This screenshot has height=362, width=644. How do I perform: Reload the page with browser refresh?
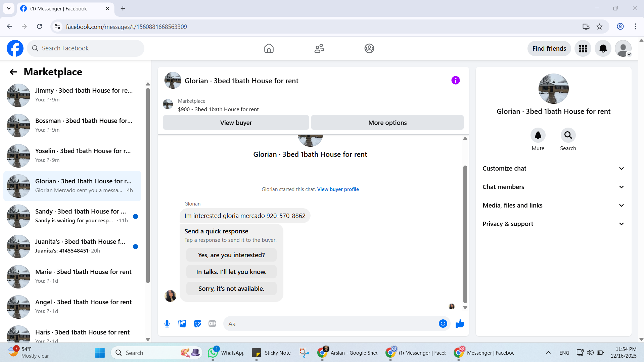pos(39,27)
